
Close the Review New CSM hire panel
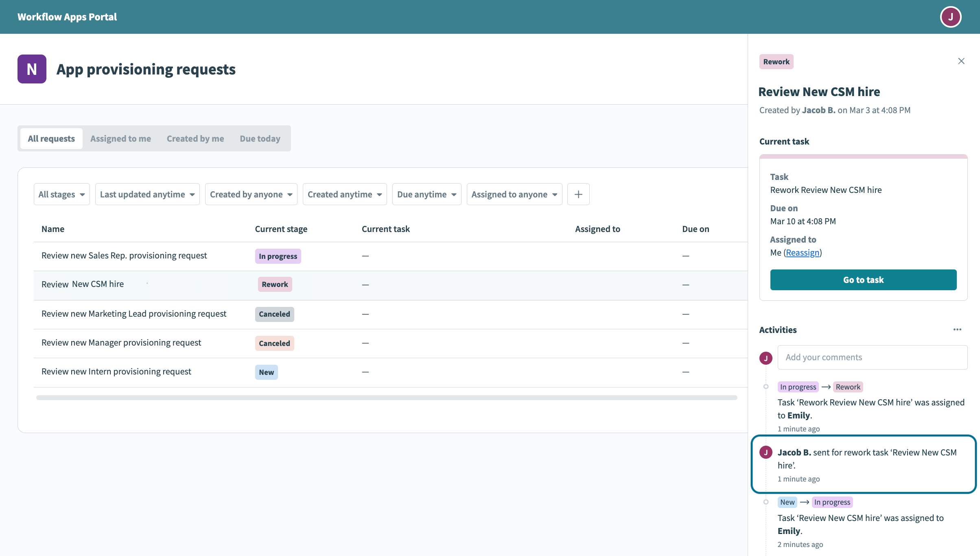point(961,61)
